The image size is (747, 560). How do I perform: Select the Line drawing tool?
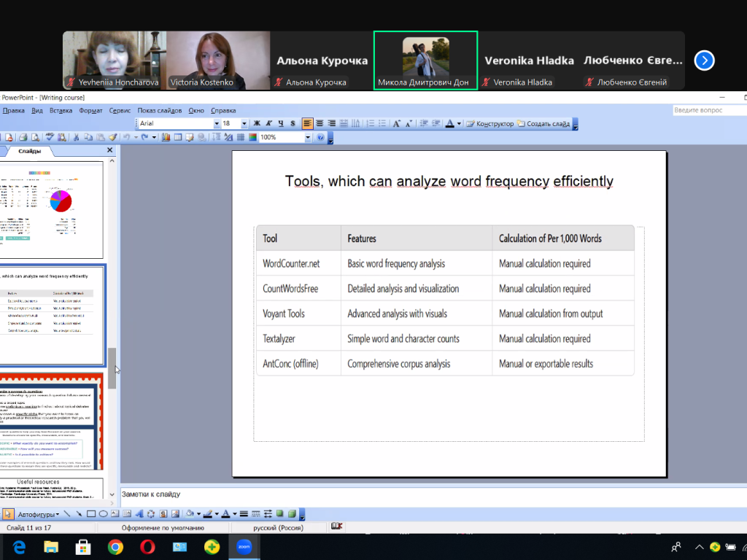click(x=67, y=514)
